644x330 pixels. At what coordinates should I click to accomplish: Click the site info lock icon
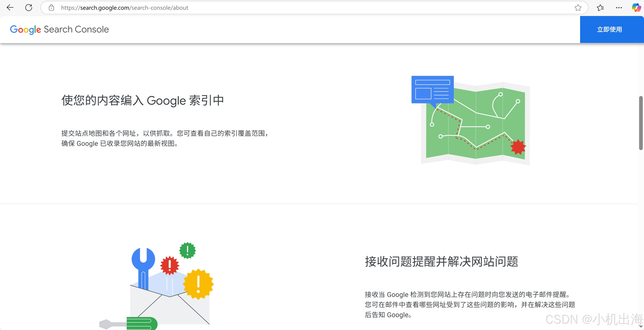pos(51,7)
